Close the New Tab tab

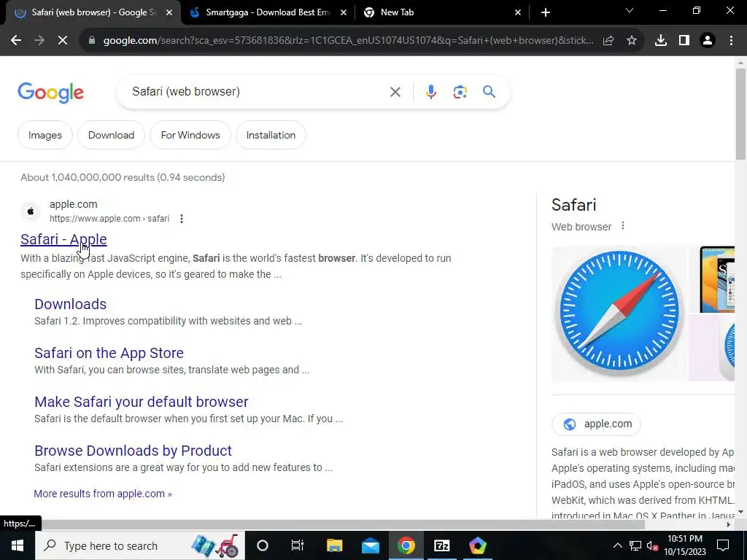[518, 12]
